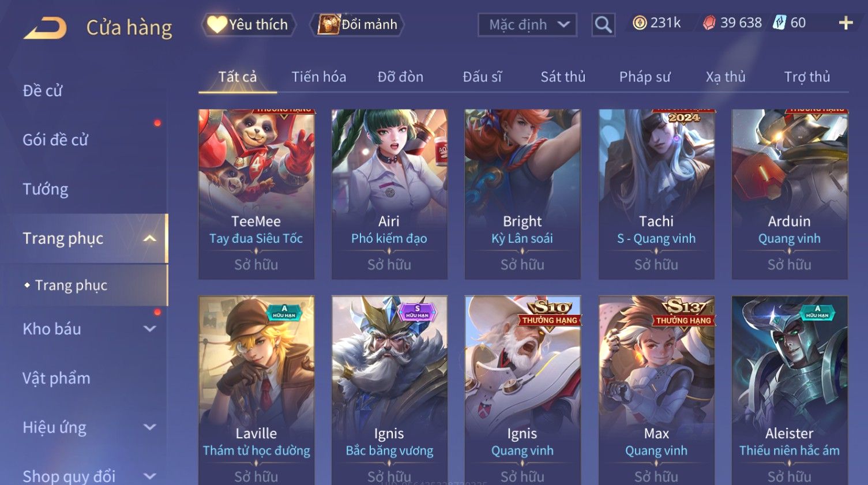Tap the gold coin balance icon
The width and height of the screenshot is (868, 485).
[x=640, y=23]
